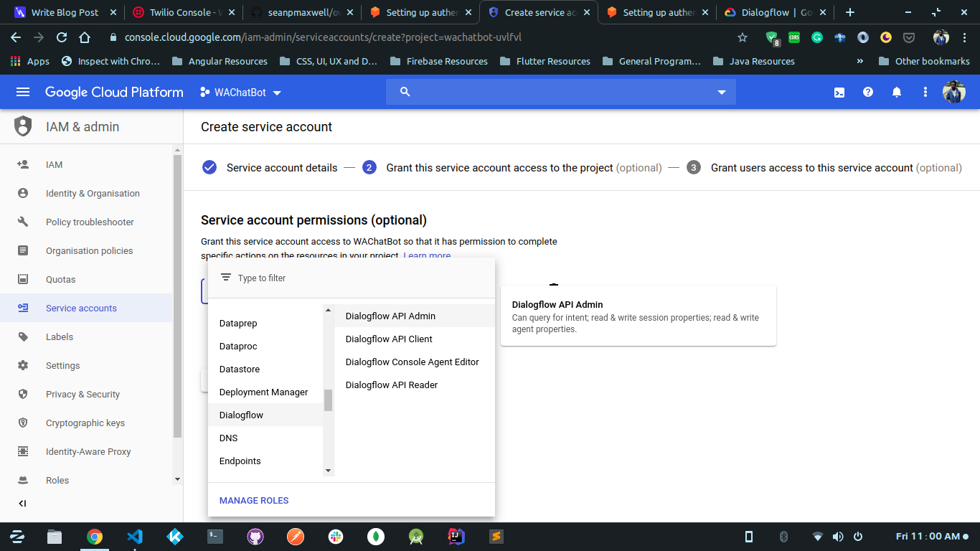980x551 pixels.
Task: Click the Learn more link
Action: [x=427, y=255]
